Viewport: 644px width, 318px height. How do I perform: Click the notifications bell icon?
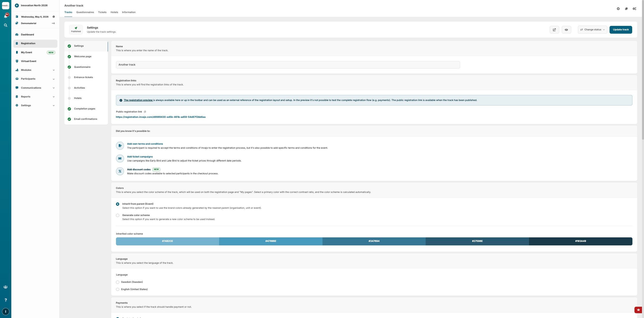click(6, 16)
